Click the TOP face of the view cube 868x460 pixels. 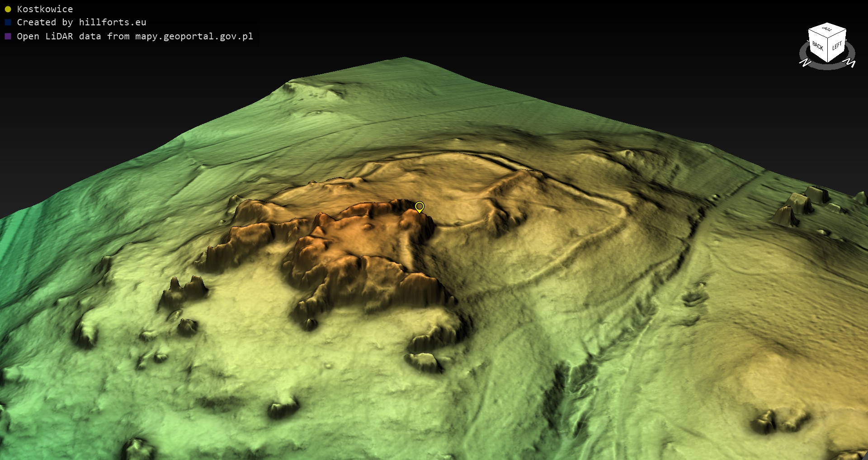click(827, 29)
